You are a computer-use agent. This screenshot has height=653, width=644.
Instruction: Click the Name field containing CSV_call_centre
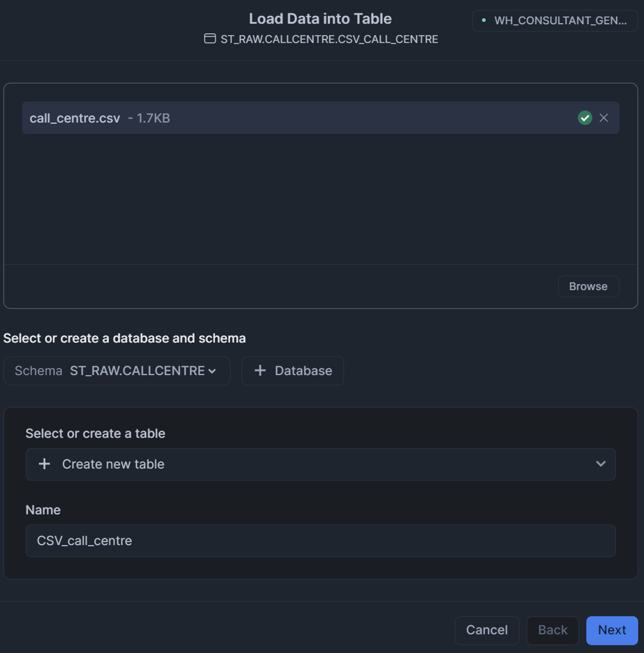tap(320, 541)
